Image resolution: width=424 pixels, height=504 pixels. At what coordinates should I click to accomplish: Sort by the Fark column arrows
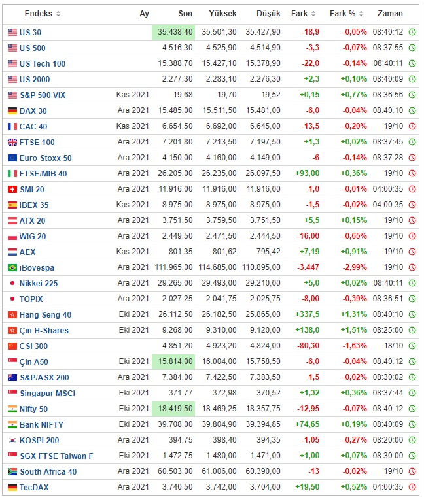pyautogui.click(x=313, y=14)
